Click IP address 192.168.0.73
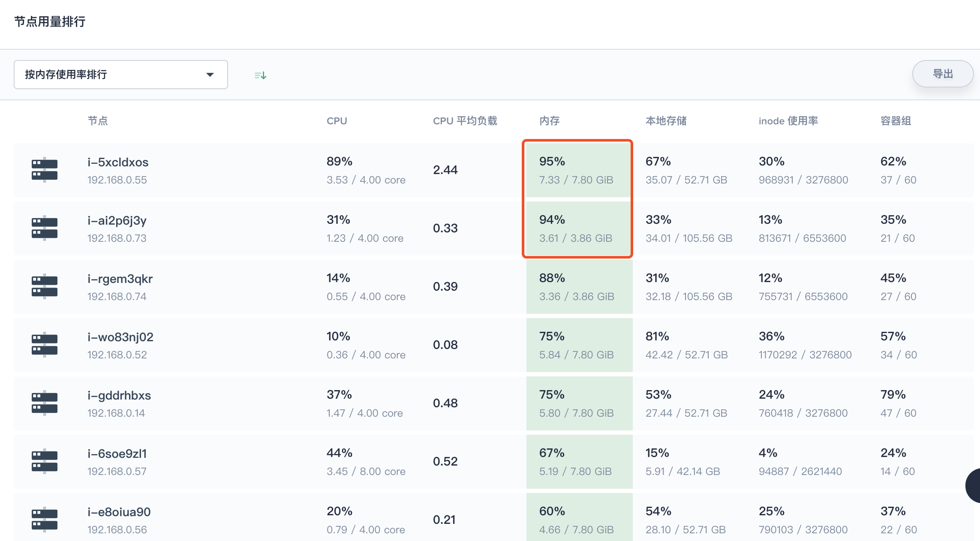The image size is (980, 541). 117,238
